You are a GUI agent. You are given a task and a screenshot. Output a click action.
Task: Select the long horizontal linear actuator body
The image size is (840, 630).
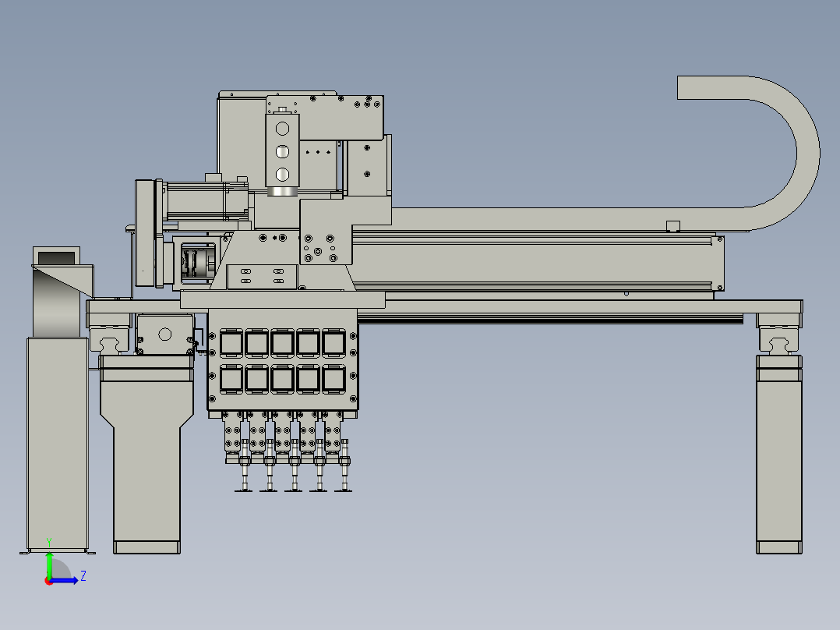536,264
